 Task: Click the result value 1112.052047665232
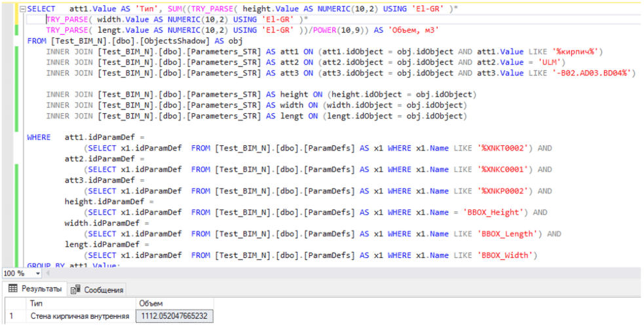point(174,316)
